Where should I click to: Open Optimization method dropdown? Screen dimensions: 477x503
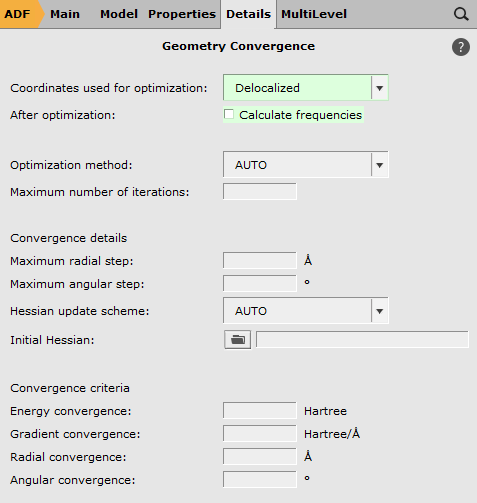[306, 165]
